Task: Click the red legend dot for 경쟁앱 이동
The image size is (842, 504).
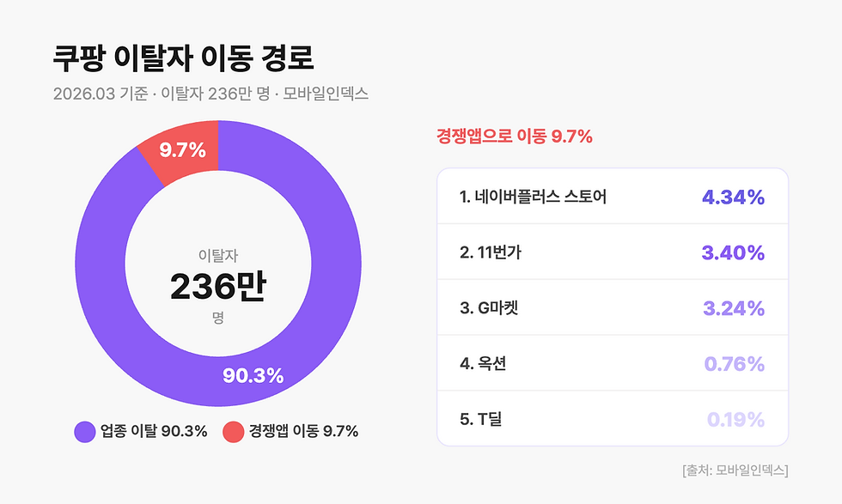Action: point(234,431)
